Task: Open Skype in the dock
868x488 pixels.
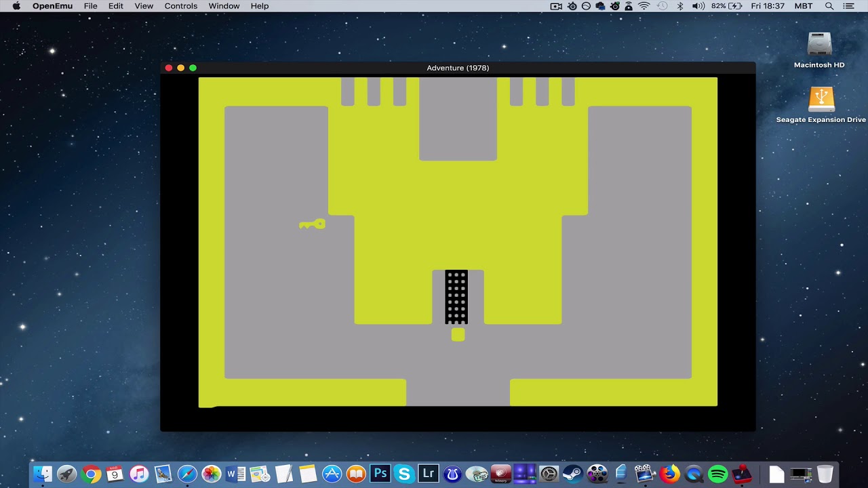Action: pos(404,473)
